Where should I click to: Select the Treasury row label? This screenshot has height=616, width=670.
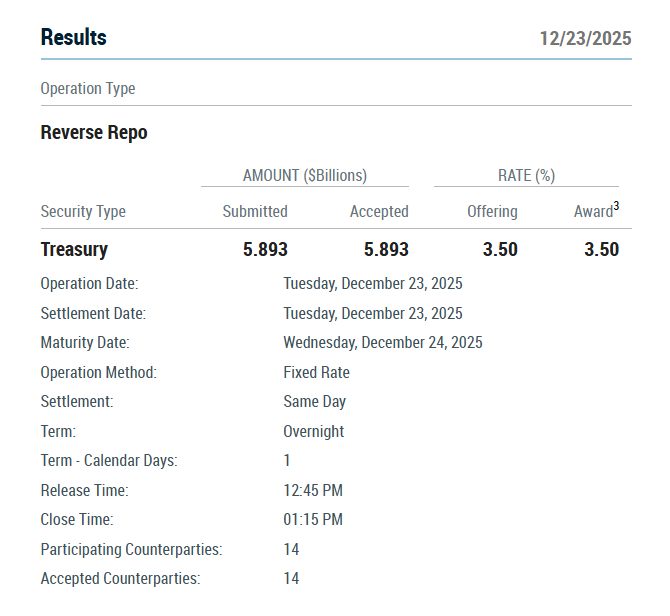click(74, 249)
